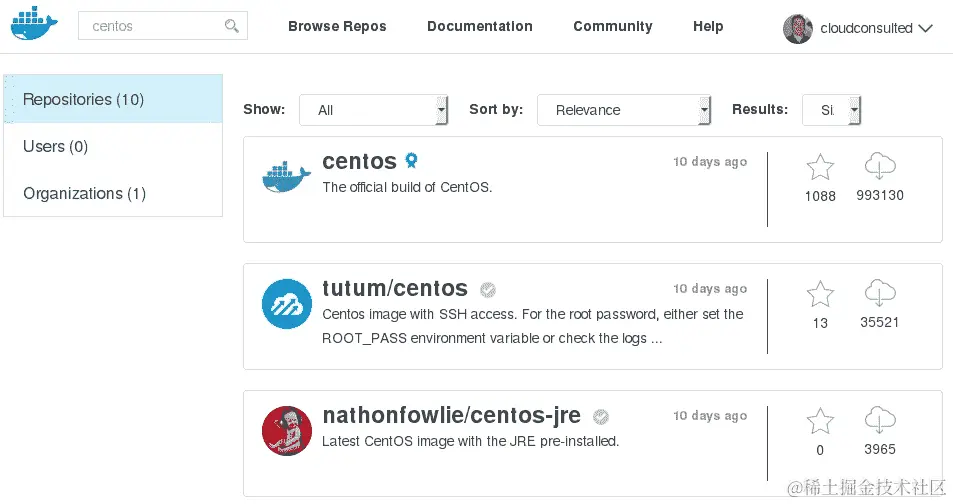
Task: Click the "Centos image with SSH access" description
Action: [x=533, y=326]
